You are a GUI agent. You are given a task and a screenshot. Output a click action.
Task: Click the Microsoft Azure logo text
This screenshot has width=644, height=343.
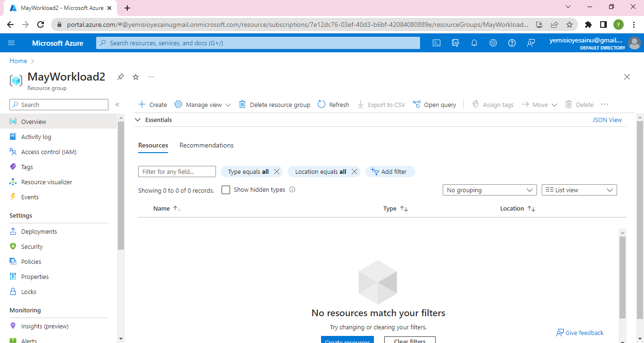(58, 43)
